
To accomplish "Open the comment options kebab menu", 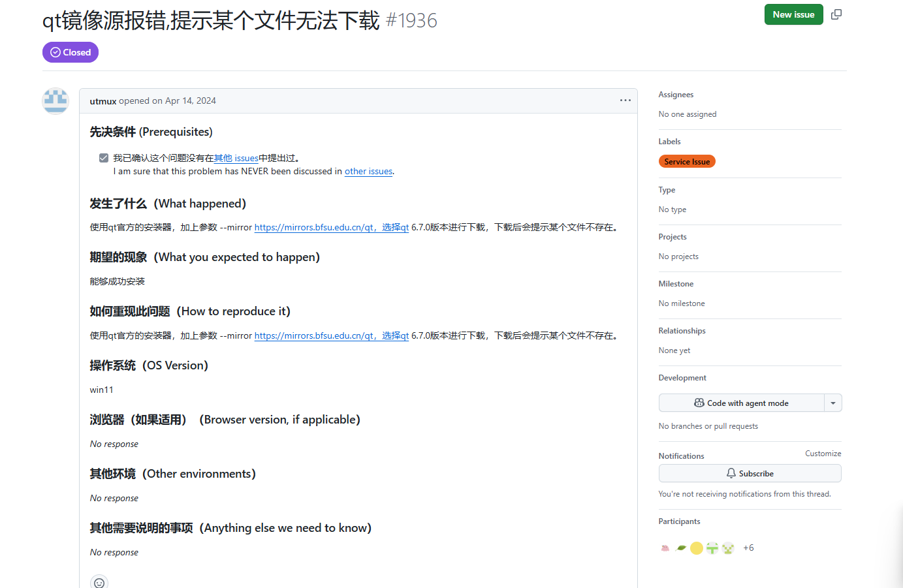I will tap(625, 100).
